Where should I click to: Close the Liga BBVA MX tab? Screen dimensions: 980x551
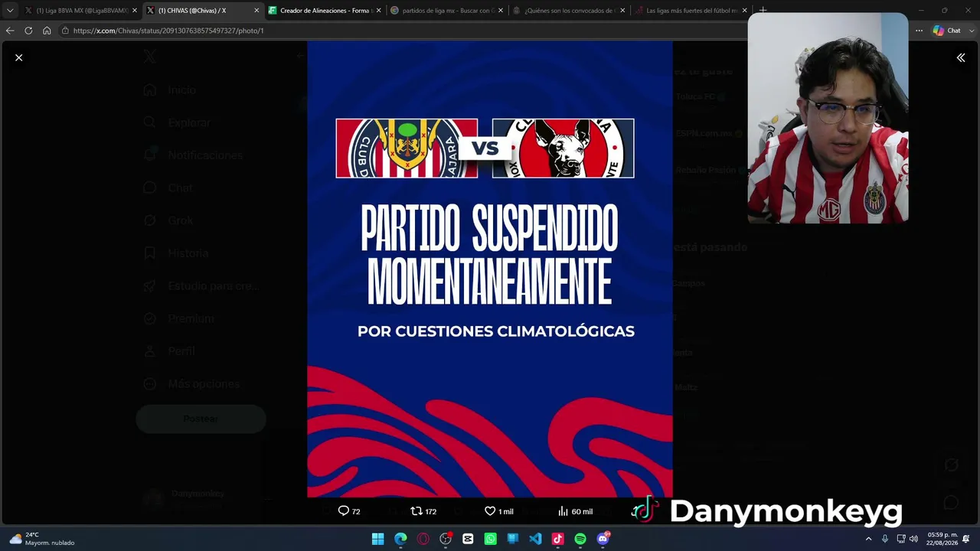tap(135, 11)
